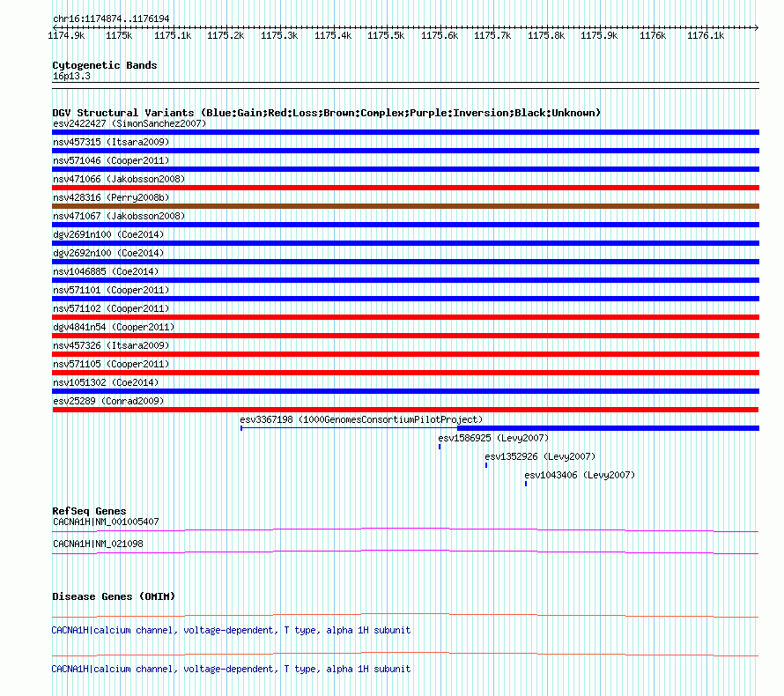Click the Cytogenetic Bands track heading

(x=105, y=65)
